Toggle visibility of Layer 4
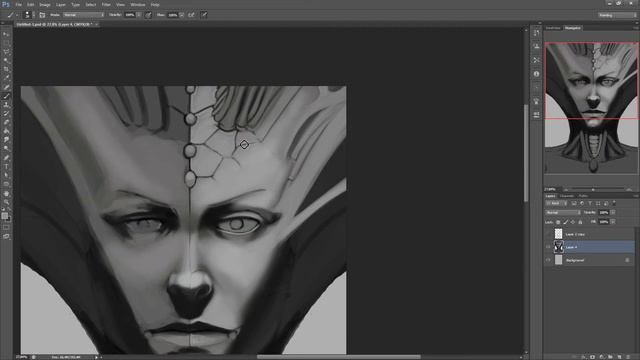640x360 pixels. [548, 247]
